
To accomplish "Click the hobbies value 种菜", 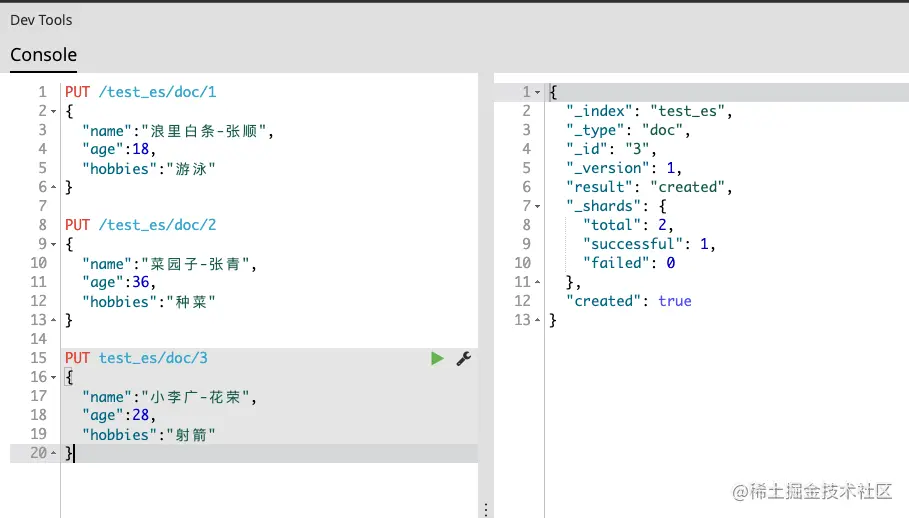I will 191,302.
